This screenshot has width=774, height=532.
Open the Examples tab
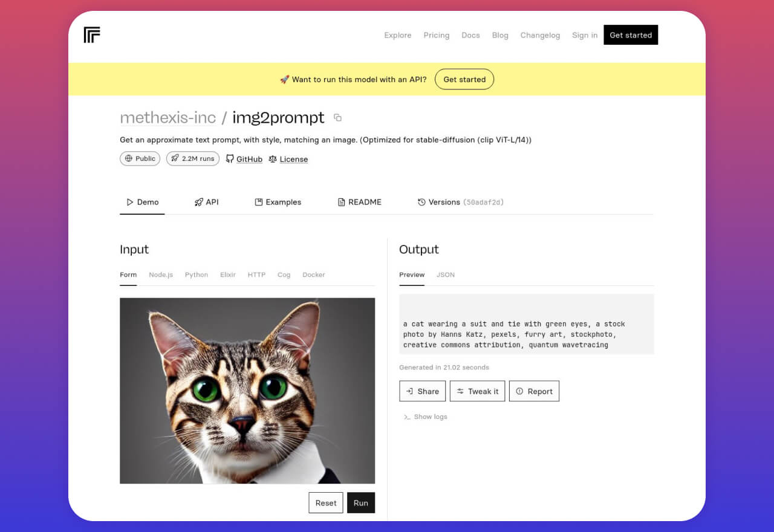click(x=278, y=202)
